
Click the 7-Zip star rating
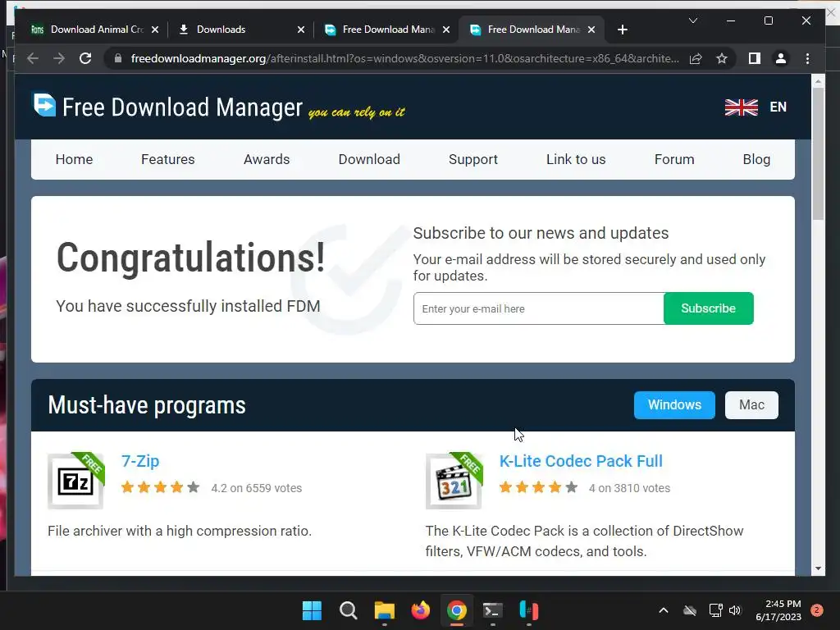pyautogui.click(x=160, y=487)
